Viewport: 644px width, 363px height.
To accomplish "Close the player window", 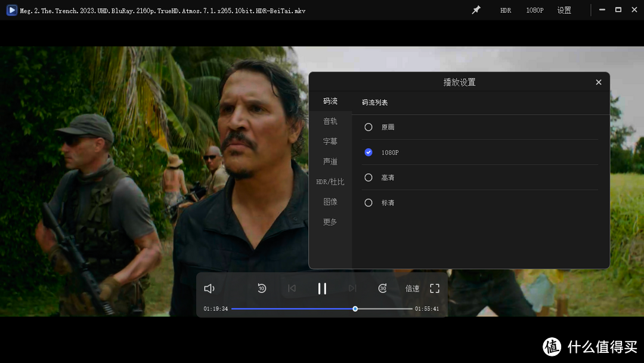I will [634, 10].
